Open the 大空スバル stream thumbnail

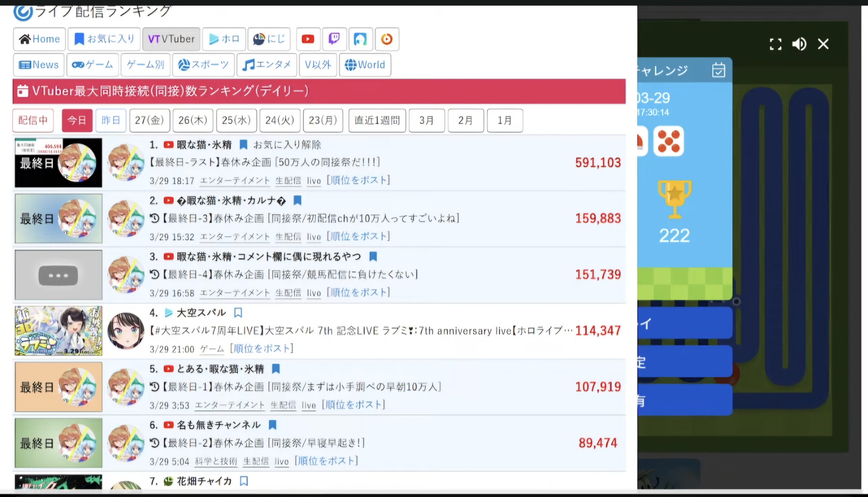point(58,331)
